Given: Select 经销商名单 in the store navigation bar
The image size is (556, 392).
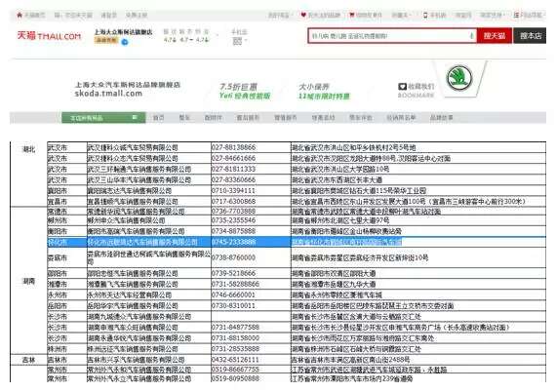Looking at the screenshot, I should point(401,118).
